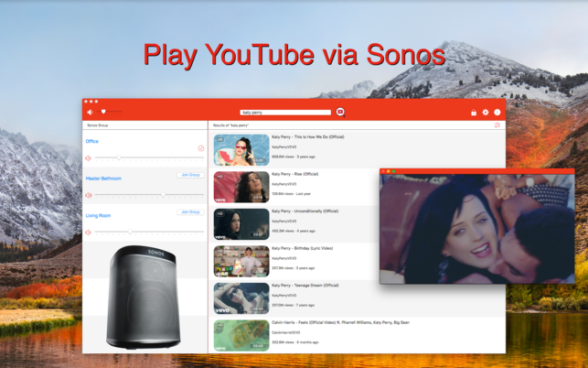This screenshot has height=368, width=588.
Task: Click title 'Katy Perry - Birthday (Lyric Video)'
Action: pos(303,248)
